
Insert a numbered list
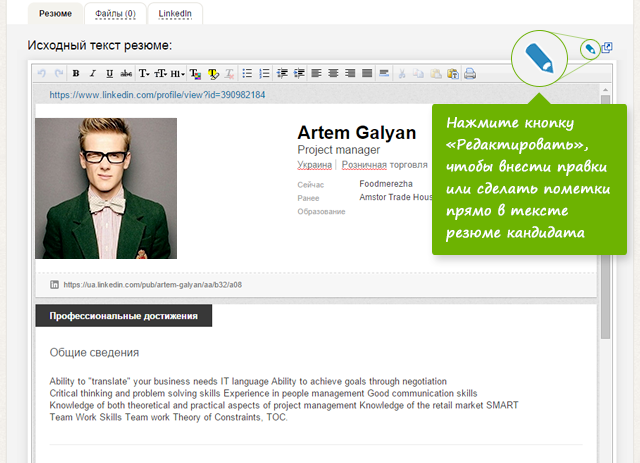(x=264, y=73)
